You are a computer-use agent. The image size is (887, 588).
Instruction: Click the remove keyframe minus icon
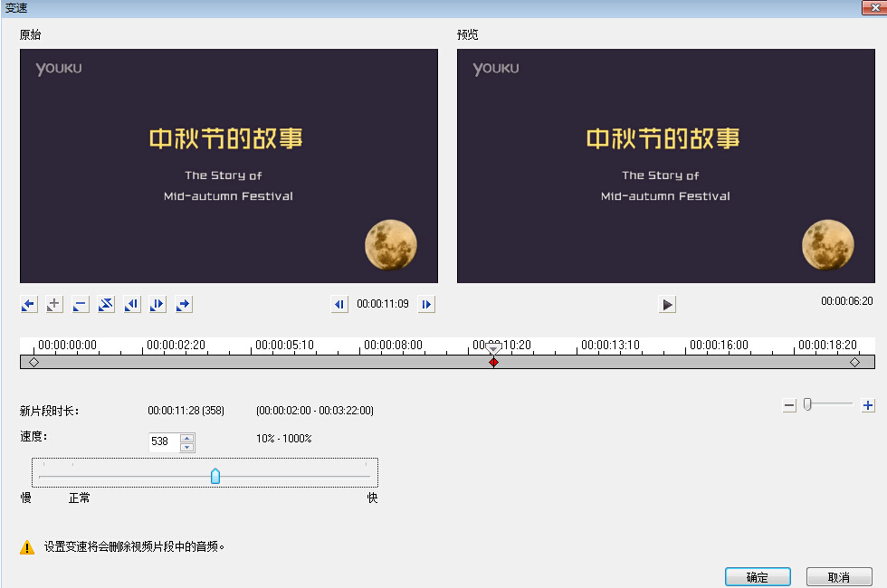[x=81, y=305]
